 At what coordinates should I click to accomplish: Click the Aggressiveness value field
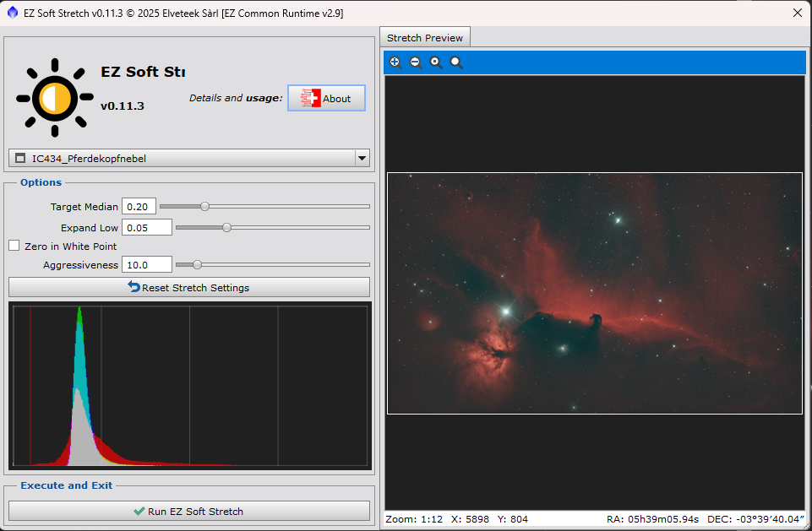(147, 265)
